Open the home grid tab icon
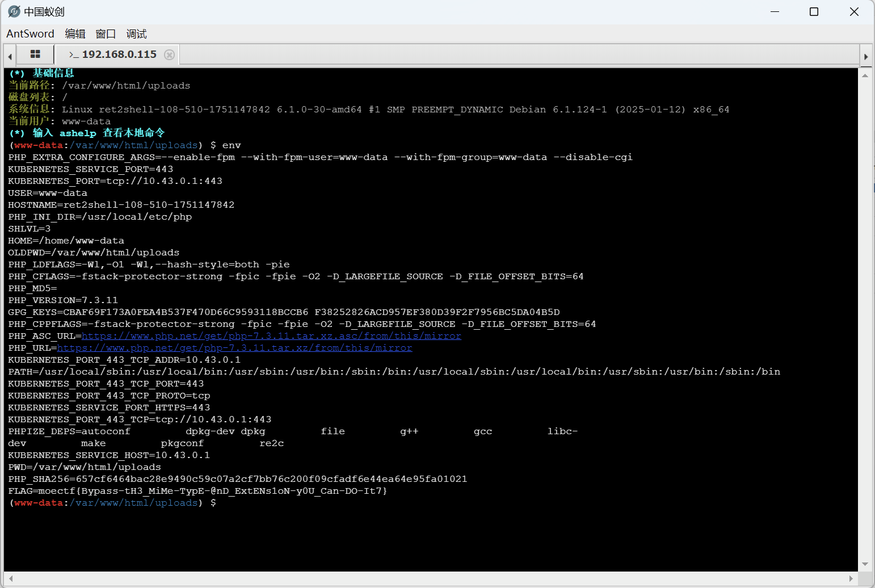875x588 pixels. point(35,54)
